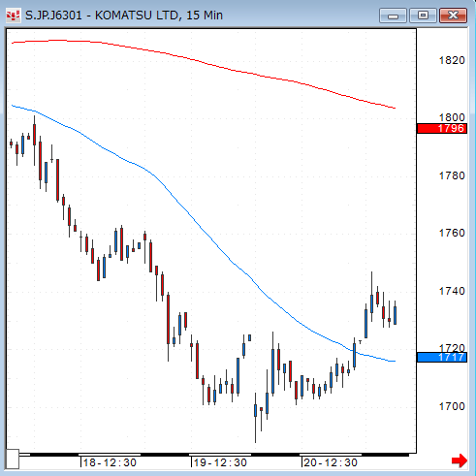The width and height of the screenshot is (476, 476).
Task: Click the 1740 price axis value
Action: [x=452, y=291]
